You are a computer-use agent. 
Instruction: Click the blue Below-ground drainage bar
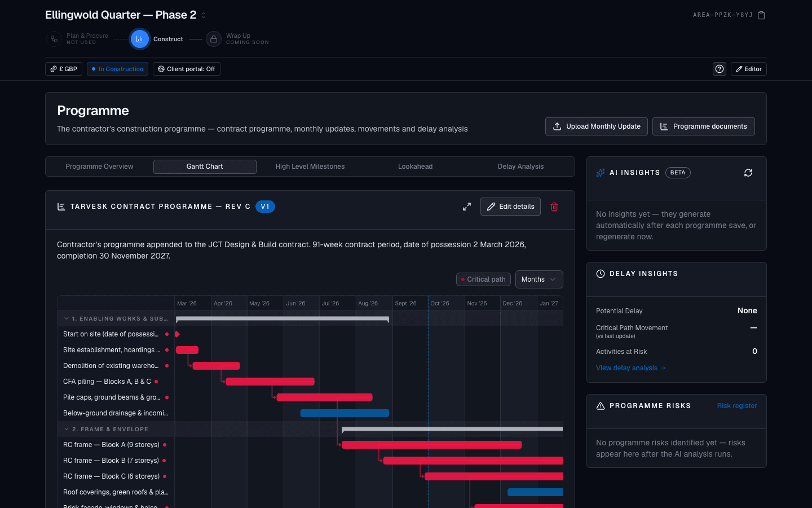tap(345, 413)
